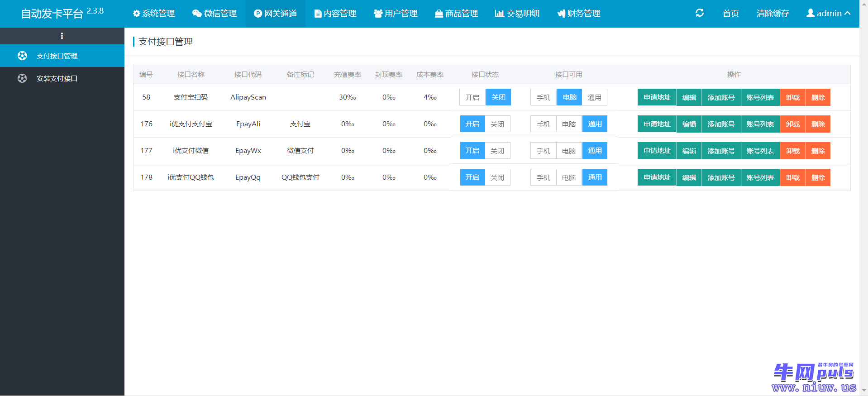868x396 pixels.
Task: Click 编辑 for i优支付支付宝 row
Action: pos(689,124)
